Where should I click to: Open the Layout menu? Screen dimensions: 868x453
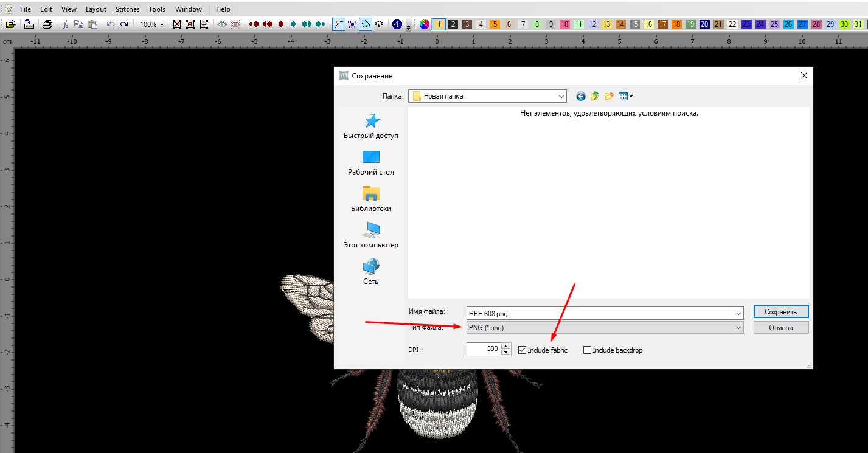[95, 9]
